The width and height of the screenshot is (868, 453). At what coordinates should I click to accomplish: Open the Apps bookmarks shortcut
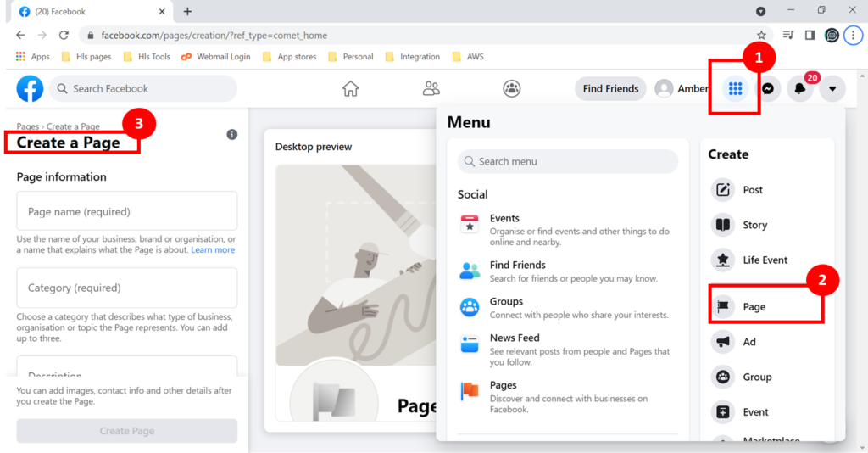pos(33,57)
